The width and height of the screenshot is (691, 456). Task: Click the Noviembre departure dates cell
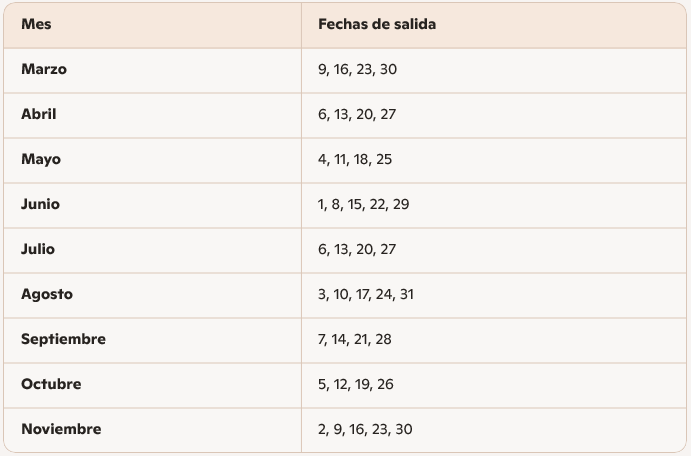click(365, 430)
